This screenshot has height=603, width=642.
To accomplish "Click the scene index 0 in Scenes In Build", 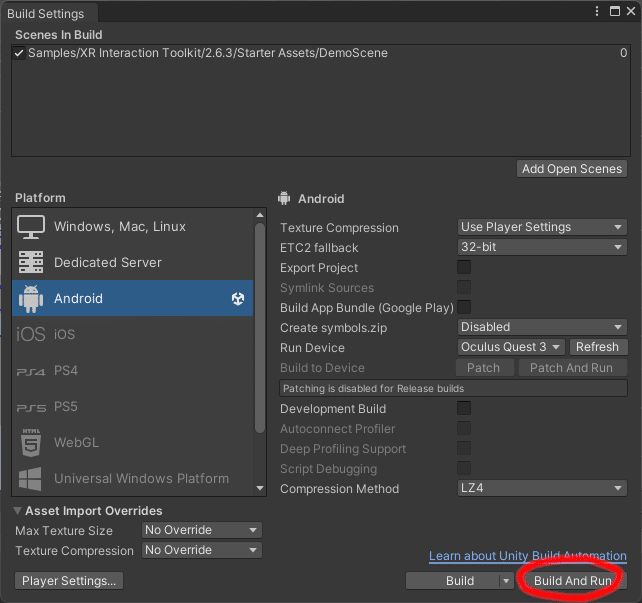I will (623, 53).
